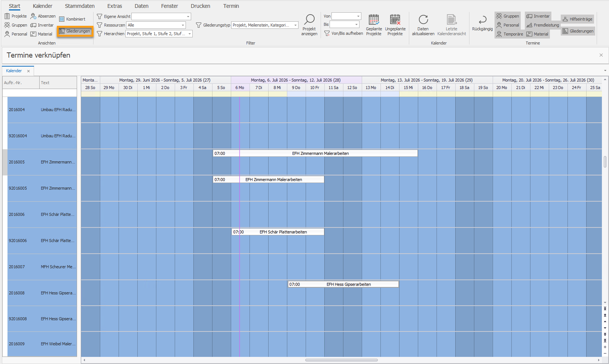Switch to the Kombiniert view
The height and width of the screenshot is (364, 609).
pyautogui.click(x=72, y=19)
